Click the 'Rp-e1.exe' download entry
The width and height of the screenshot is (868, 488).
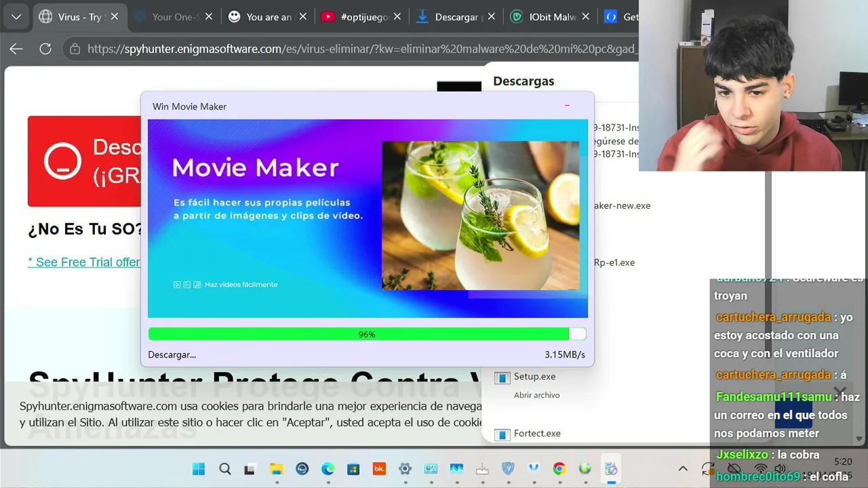tap(614, 262)
